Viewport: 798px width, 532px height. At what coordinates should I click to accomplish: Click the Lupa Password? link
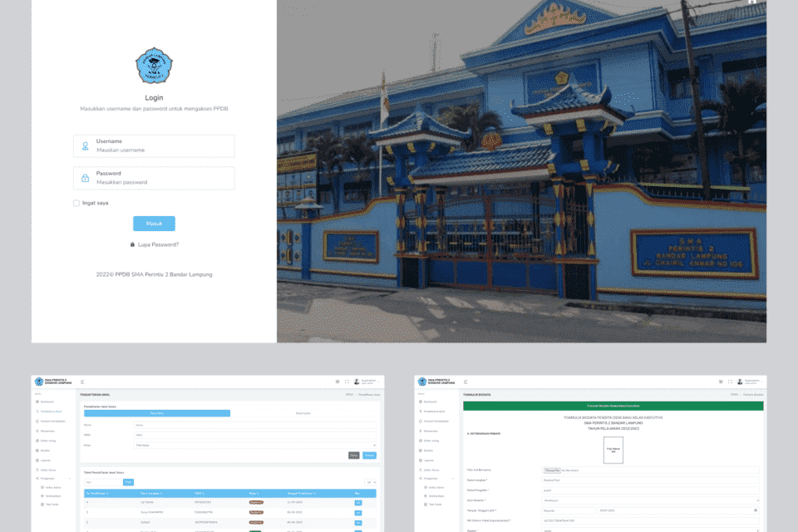[x=158, y=244]
